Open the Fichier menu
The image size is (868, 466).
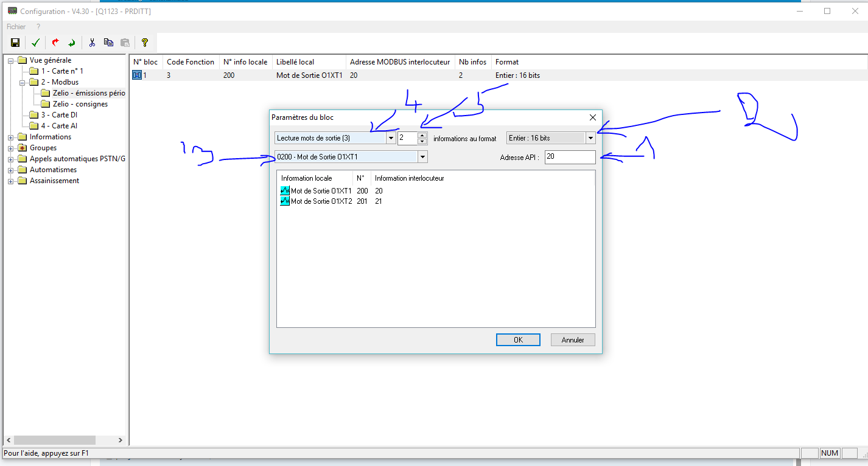coord(16,27)
